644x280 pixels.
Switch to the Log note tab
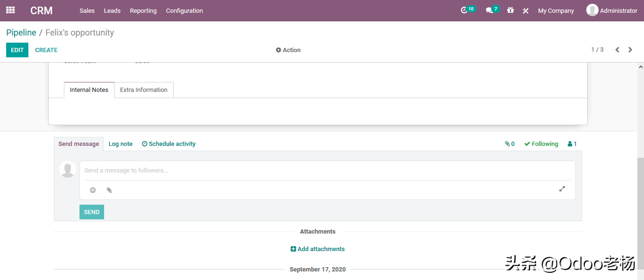tap(120, 144)
